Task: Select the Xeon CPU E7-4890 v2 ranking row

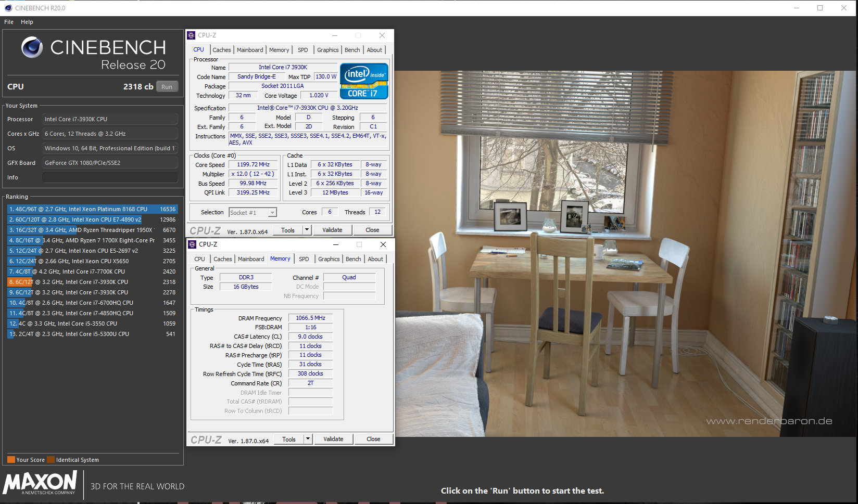Action: coord(92,219)
